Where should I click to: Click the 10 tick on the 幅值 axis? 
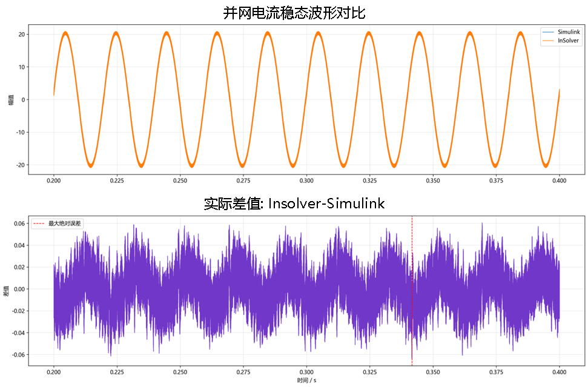tap(22, 67)
